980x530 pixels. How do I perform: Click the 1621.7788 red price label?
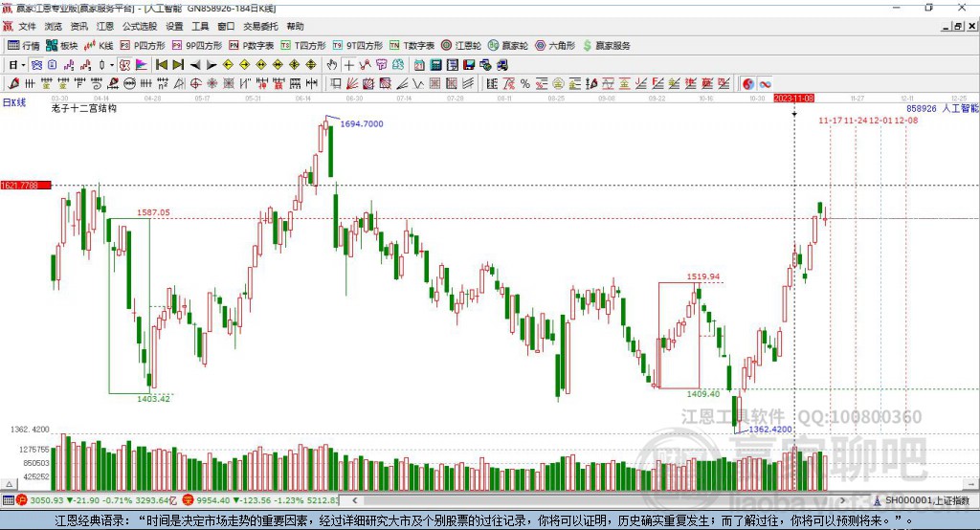coord(26,186)
